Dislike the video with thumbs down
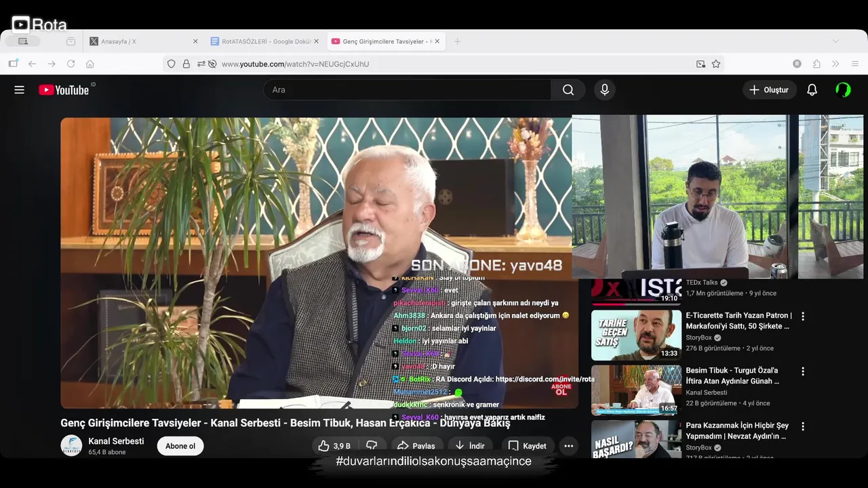Screen dimensions: 868x488 (372, 446)
